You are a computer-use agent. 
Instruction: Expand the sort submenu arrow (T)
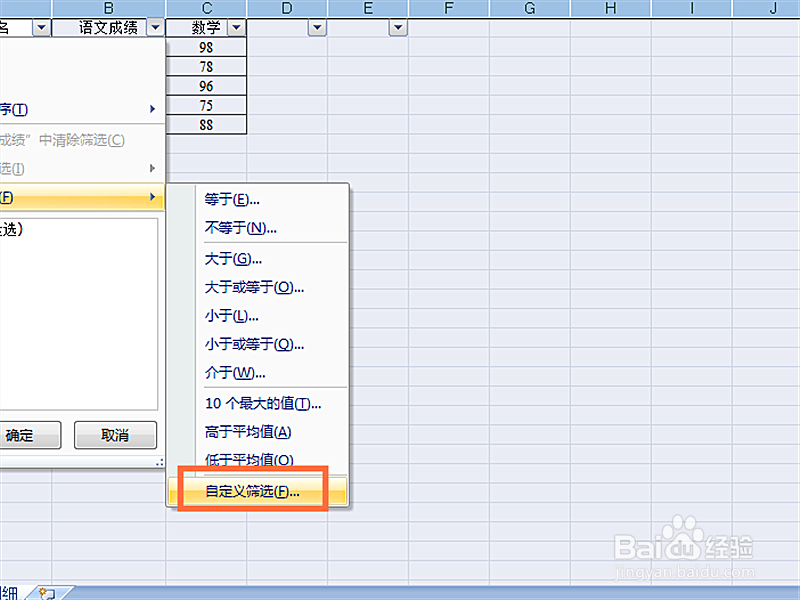152,109
